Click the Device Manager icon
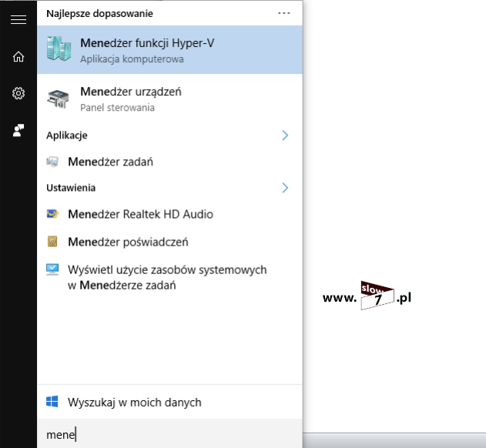The image size is (486, 448). coord(58,99)
